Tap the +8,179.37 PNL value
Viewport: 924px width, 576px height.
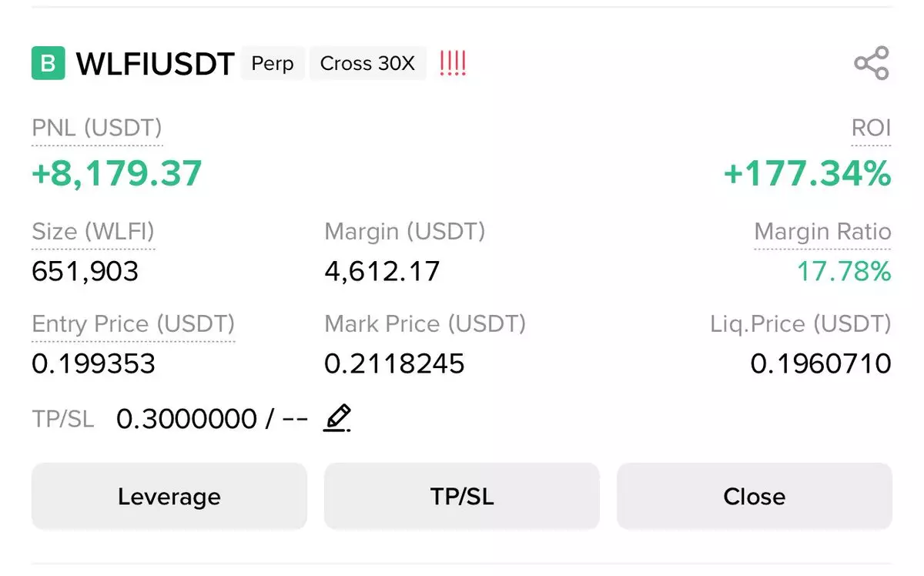click(116, 173)
